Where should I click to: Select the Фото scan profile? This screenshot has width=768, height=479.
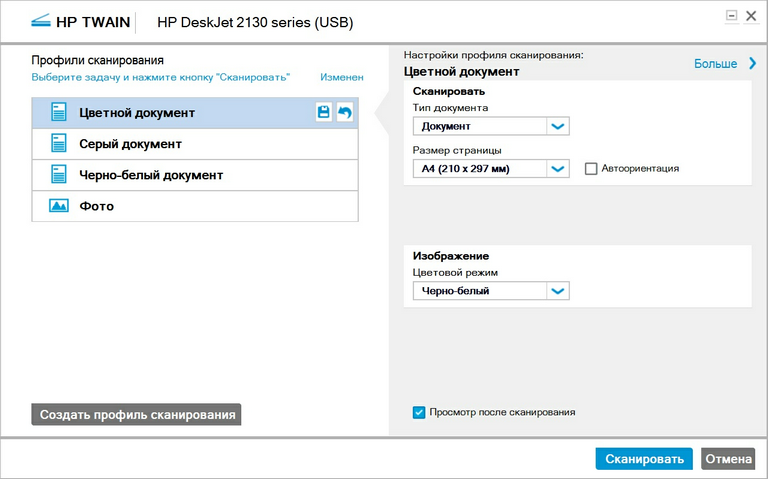195,206
